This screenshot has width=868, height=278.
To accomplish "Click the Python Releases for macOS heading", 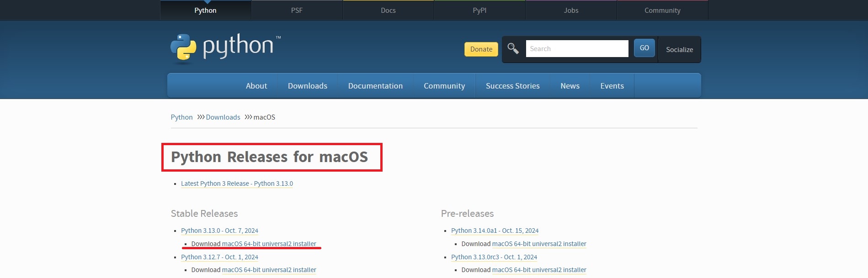I will (x=269, y=157).
